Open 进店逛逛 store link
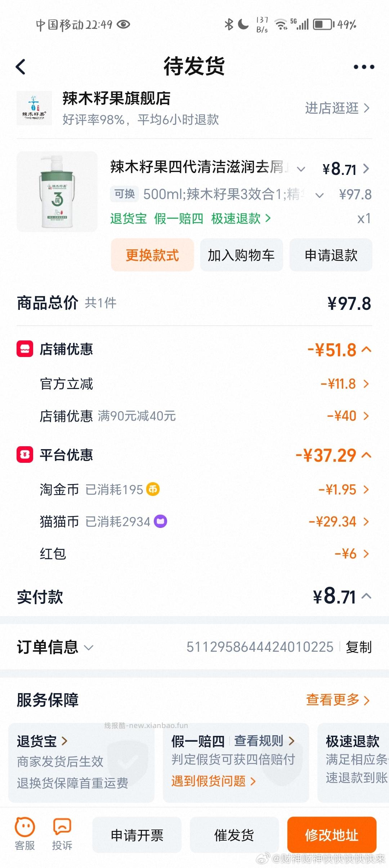 [x=337, y=108]
